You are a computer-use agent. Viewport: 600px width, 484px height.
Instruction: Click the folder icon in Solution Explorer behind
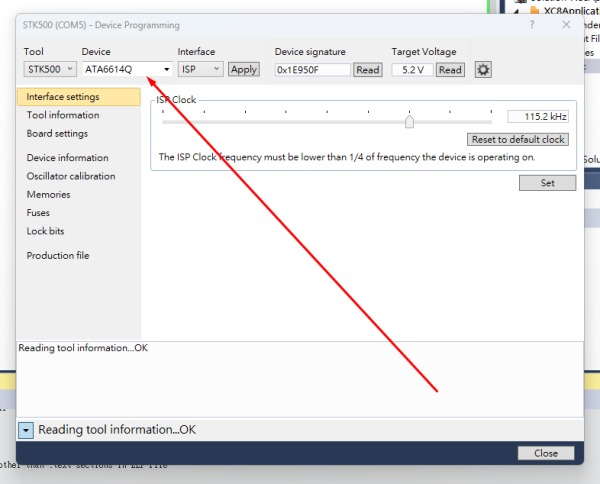tap(535, 10)
